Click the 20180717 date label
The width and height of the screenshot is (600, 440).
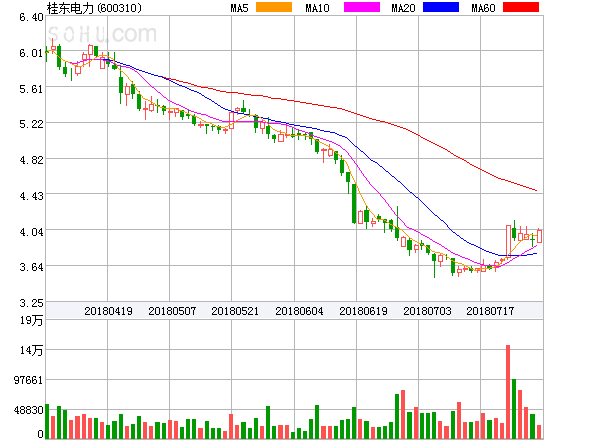pos(490,311)
